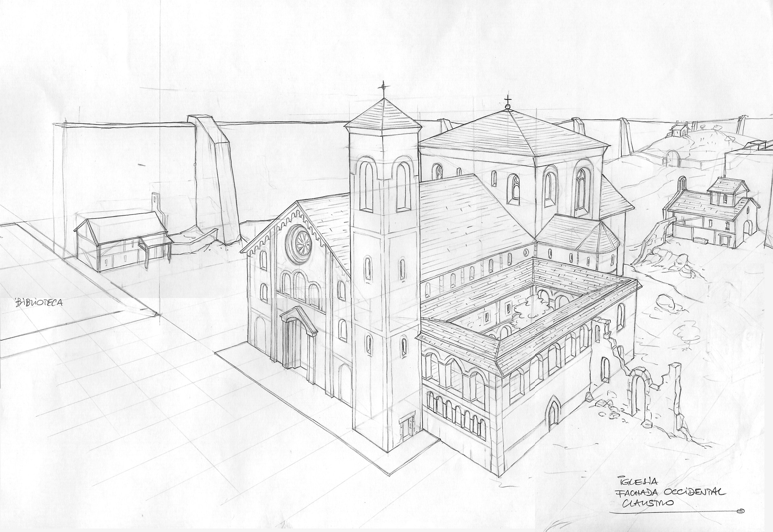Click the pointed-arch door on cloister wall
This screenshot has width=773, height=532.
point(553,415)
